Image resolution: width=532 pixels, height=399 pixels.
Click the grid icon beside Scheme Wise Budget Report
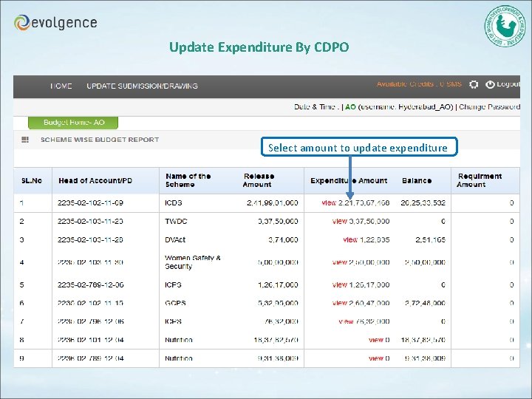pyautogui.click(x=25, y=140)
